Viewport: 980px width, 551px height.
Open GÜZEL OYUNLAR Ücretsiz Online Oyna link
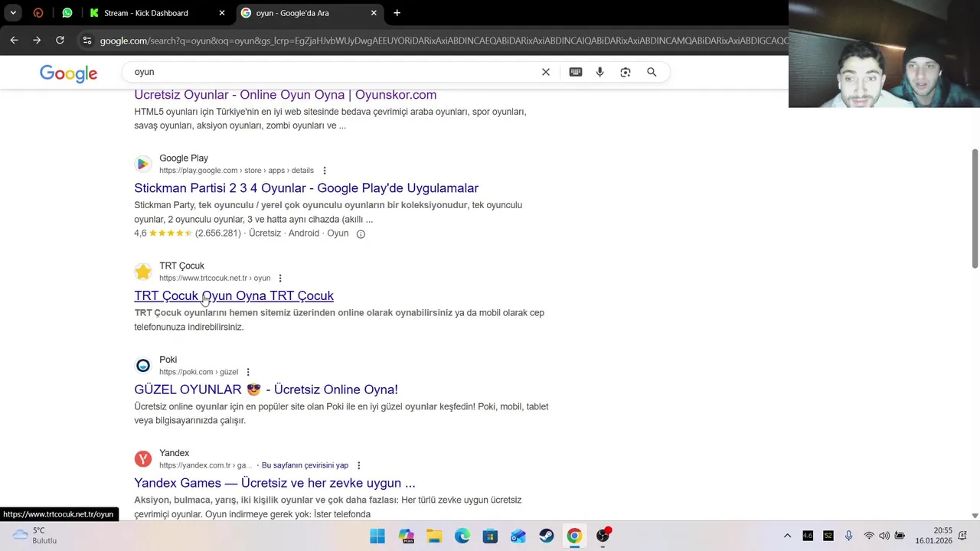pyautogui.click(x=266, y=390)
